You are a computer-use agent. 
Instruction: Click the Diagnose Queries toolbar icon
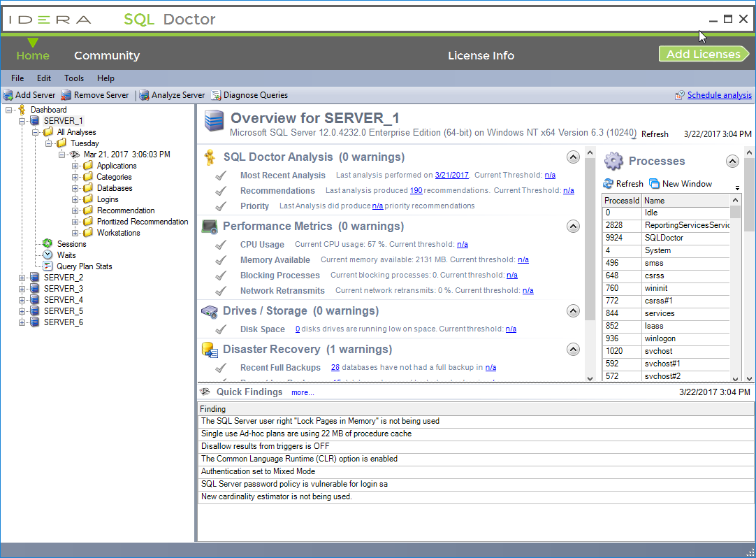tap(216, 95)
